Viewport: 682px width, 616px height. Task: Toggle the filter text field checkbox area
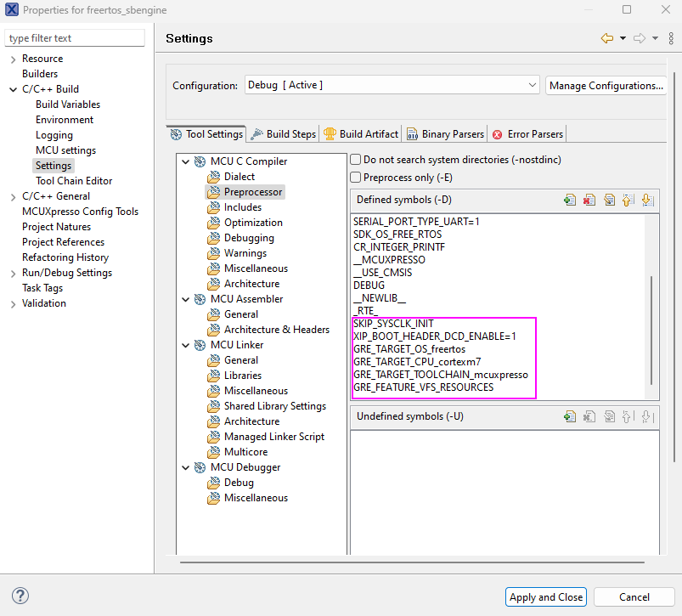(75, 37)
